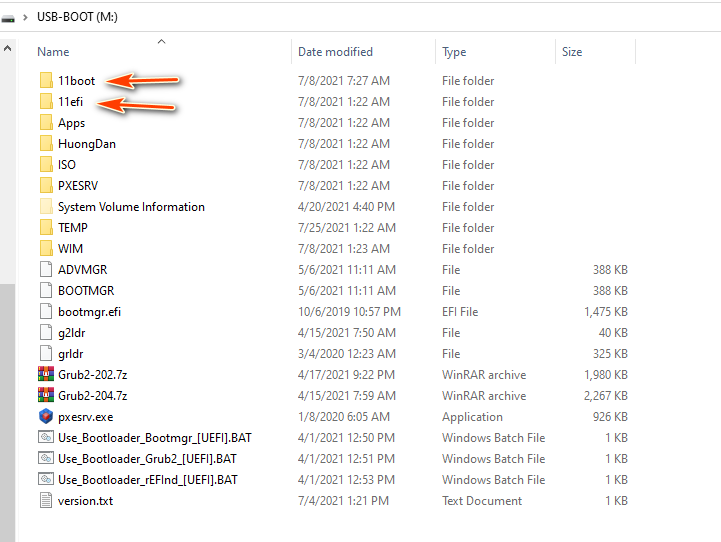Select the 11efi folder icon
Image resolution: width=721 pixels, height=542 pixels.
(46, 102)
